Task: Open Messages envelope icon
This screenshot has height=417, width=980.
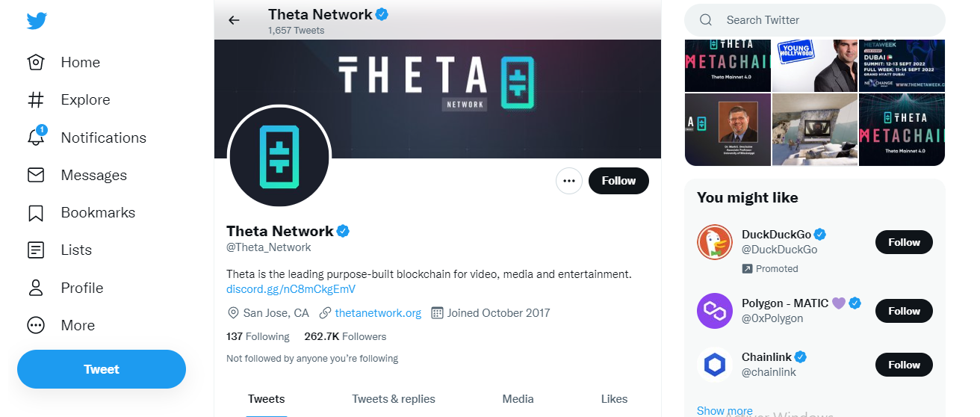Action: click(36, 175)
